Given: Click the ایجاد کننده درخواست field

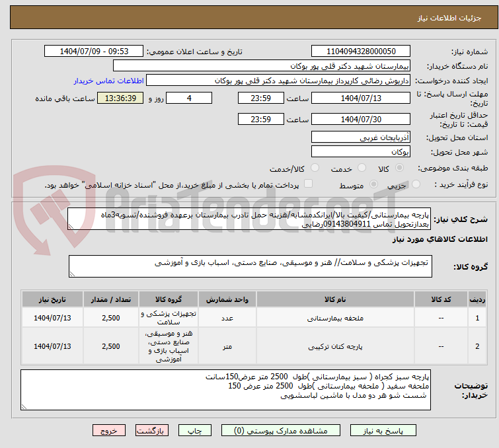Looking at the screenshot, I should (278, 81).
